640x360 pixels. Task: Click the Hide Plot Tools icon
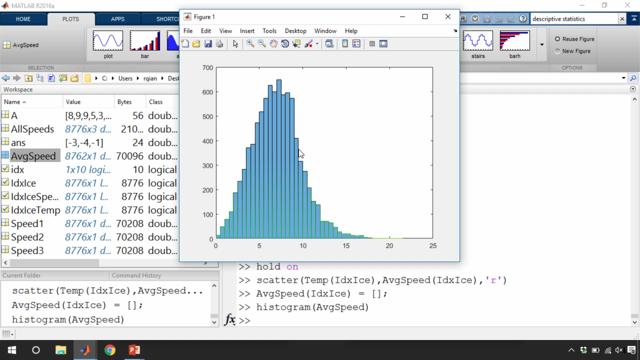[x=372, y=44]
